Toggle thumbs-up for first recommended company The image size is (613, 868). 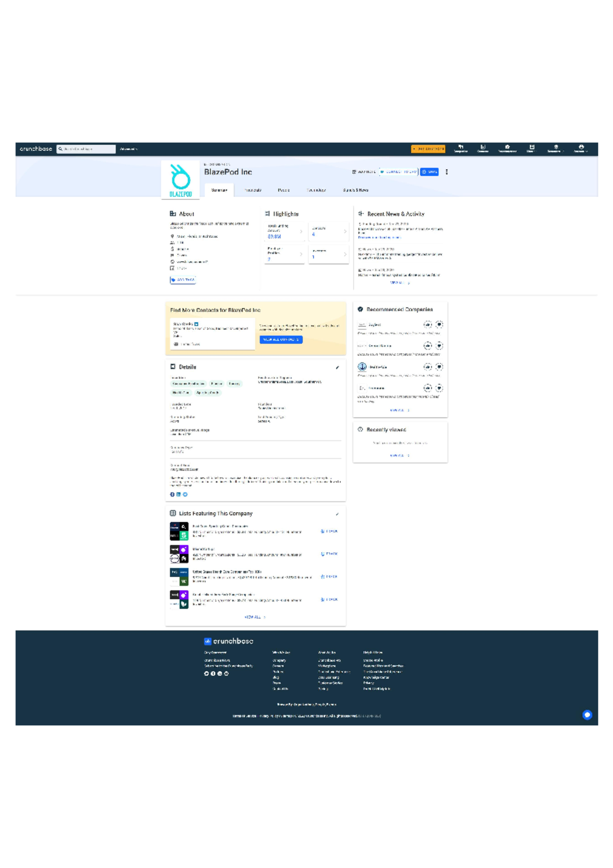pyautogui.click(x=428, y=325)
